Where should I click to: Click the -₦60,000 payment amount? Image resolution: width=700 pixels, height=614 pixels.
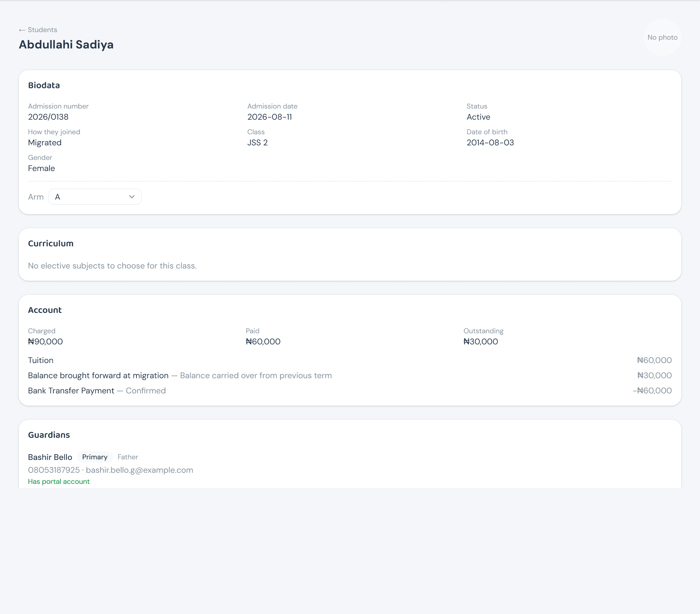tap(652, 390)
